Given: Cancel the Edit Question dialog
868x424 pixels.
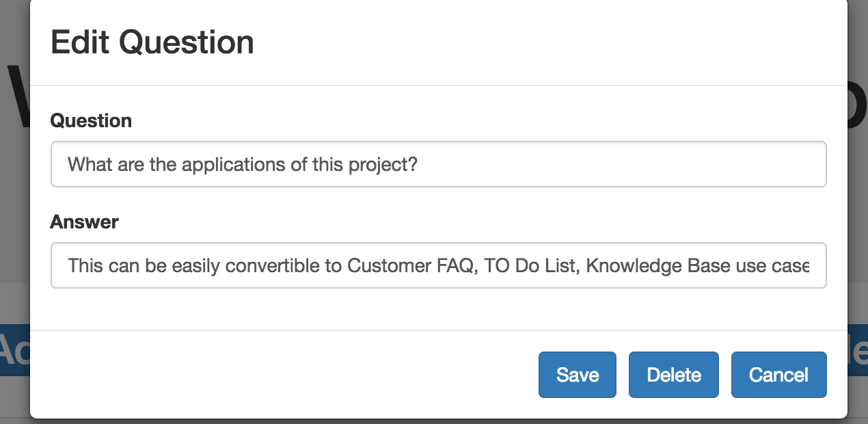Looking at the screenshot, I should click(x=778, y=375).
